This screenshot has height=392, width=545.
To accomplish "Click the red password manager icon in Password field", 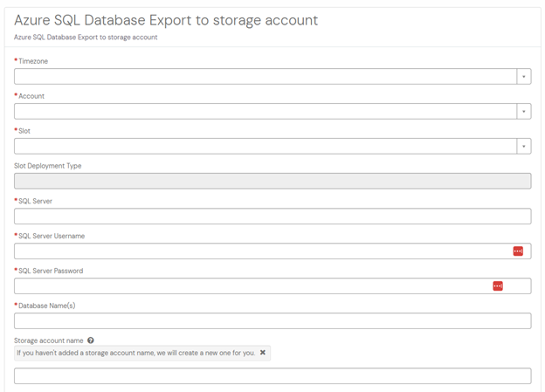I will 498,286.
